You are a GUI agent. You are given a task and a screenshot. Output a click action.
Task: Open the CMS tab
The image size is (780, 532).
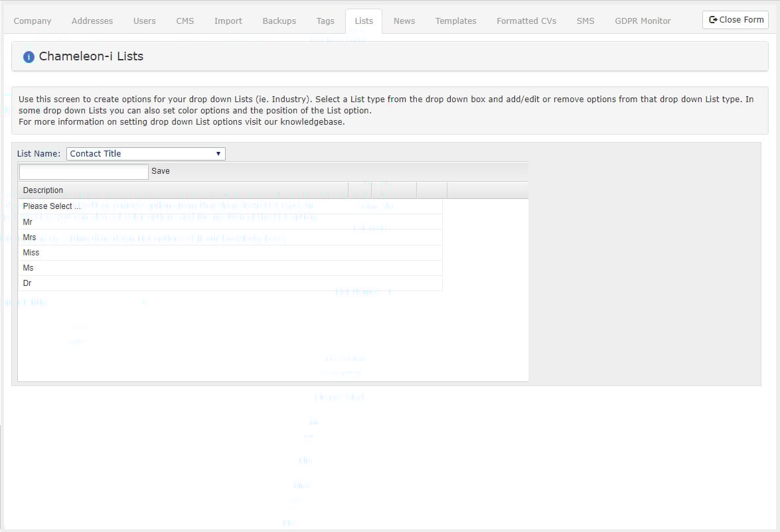185,21
